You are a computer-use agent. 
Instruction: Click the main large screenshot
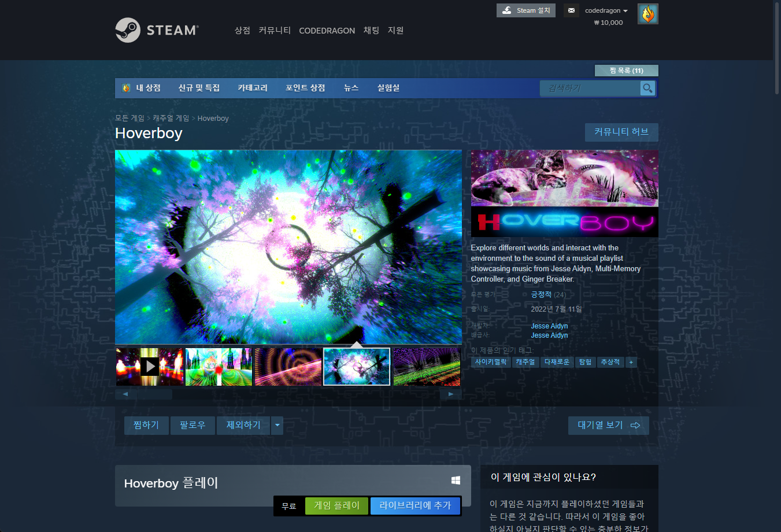(288, 247)
